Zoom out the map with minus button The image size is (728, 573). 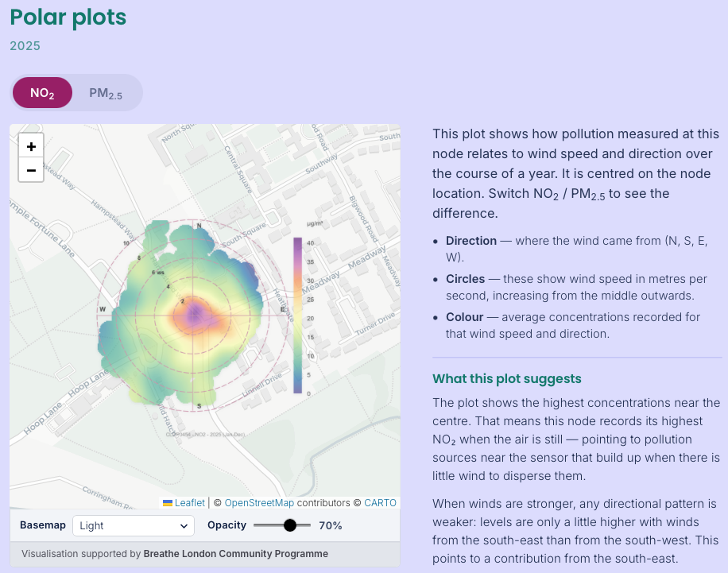click(31, 170)
